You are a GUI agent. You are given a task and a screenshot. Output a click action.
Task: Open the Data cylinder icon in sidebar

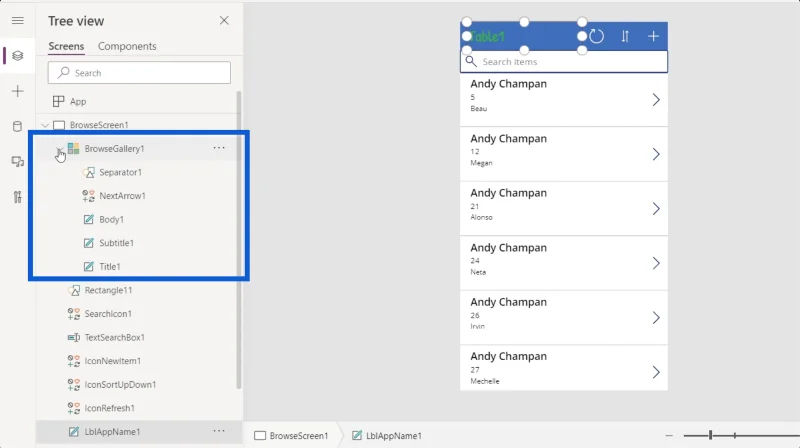(17, 127)
